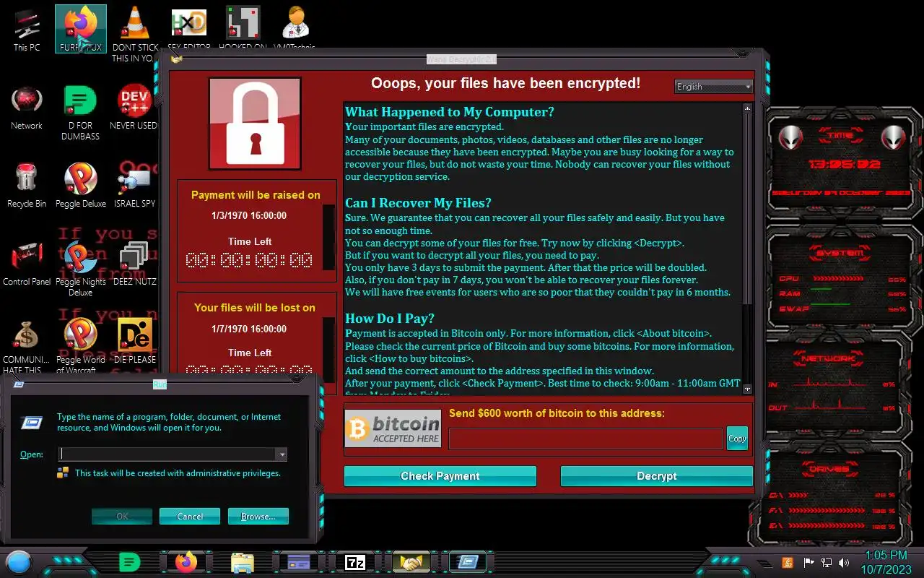Click the bitcoin accepted here logo

(393, 428)
